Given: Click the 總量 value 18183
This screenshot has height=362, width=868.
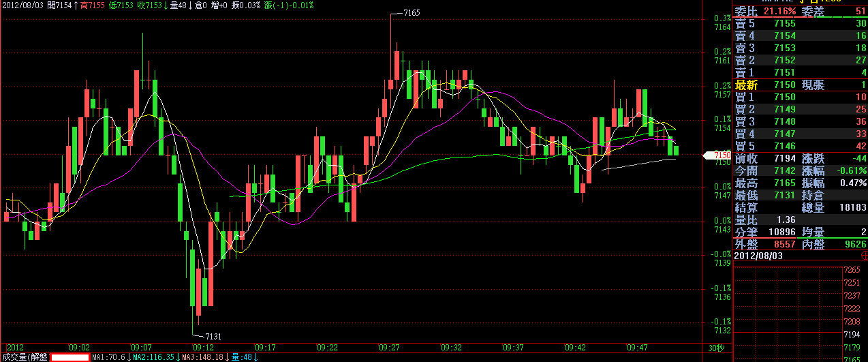Looking at the screenshot, I should 853,207.
